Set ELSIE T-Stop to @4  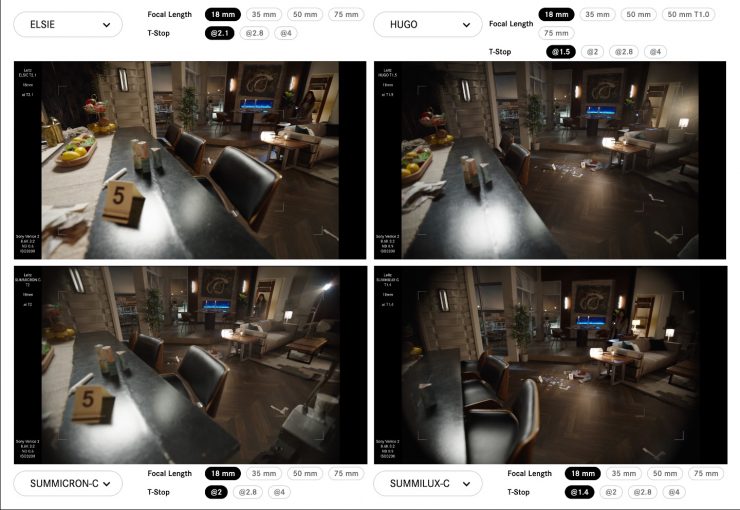(x=286, y=33)
